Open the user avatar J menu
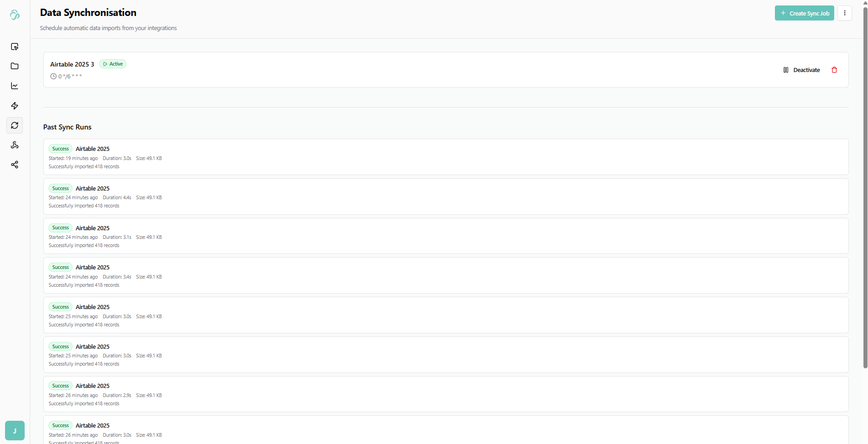The height and width of the screenshot is (444, 868). click(x=15, y=430)
